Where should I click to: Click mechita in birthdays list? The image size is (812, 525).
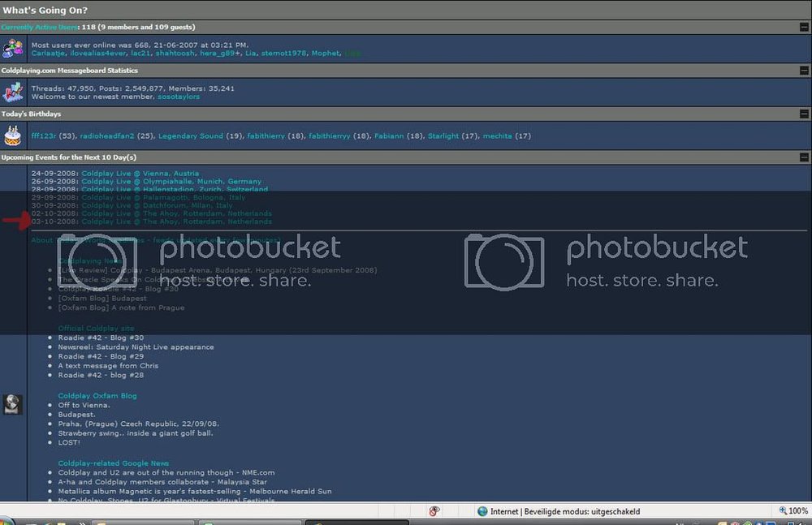[498, 136]
